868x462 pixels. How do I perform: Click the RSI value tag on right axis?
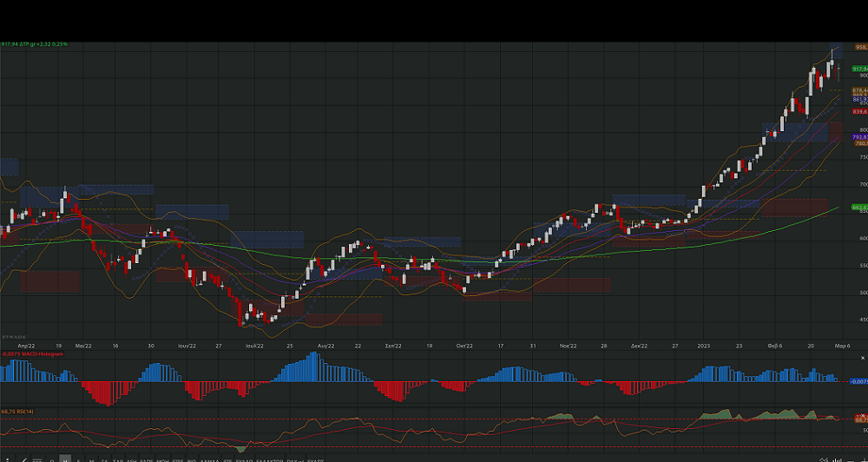(861, 420)
